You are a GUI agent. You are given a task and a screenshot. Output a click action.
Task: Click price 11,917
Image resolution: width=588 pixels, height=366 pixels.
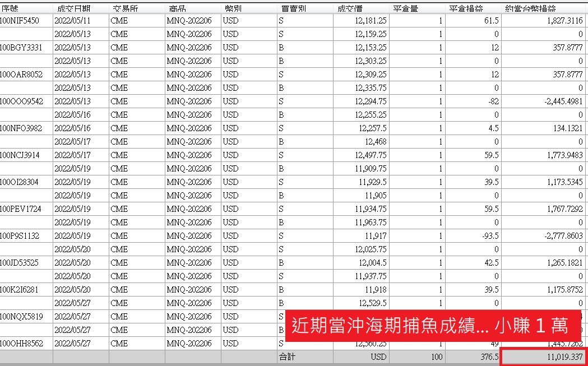tap(376, 236)
